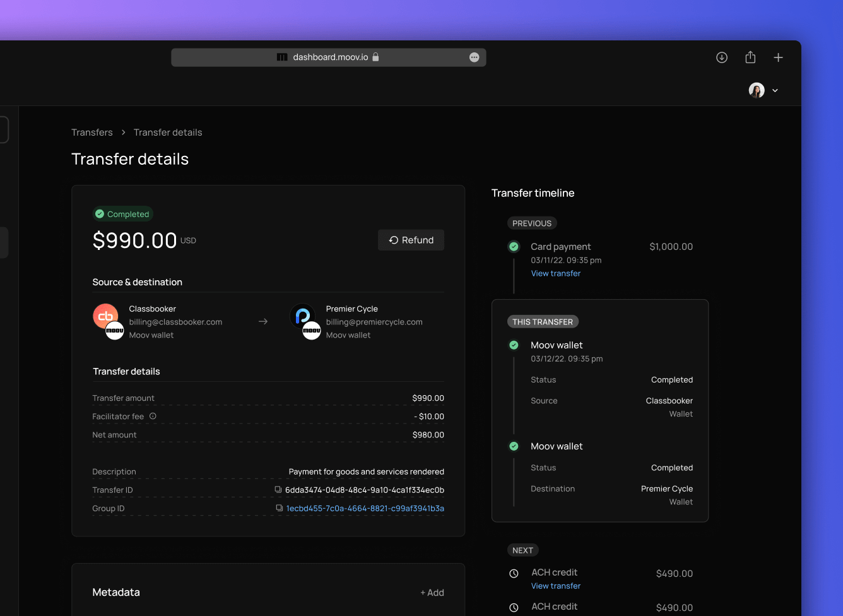Click the Facilitator fee - $10.00 value

tap(429, 417)
